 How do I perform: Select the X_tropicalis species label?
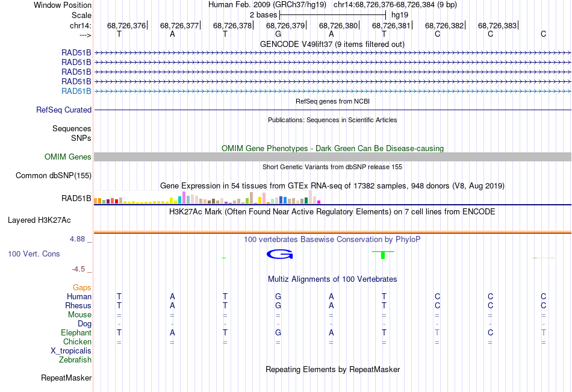(x=71, y=351)
